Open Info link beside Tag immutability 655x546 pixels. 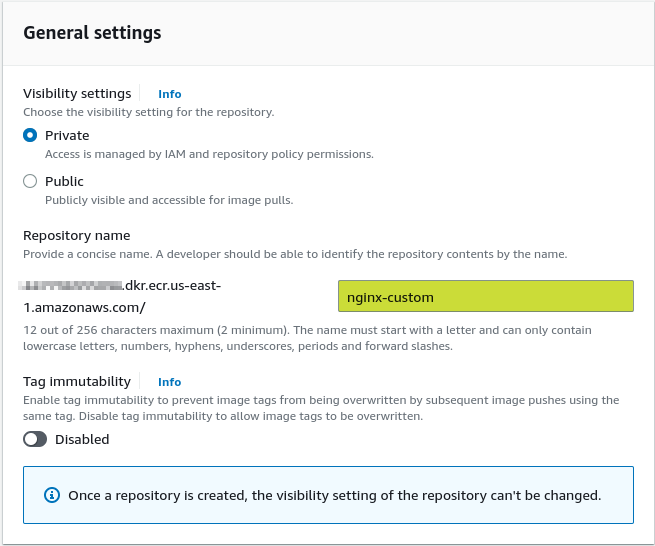pos(170,382)
